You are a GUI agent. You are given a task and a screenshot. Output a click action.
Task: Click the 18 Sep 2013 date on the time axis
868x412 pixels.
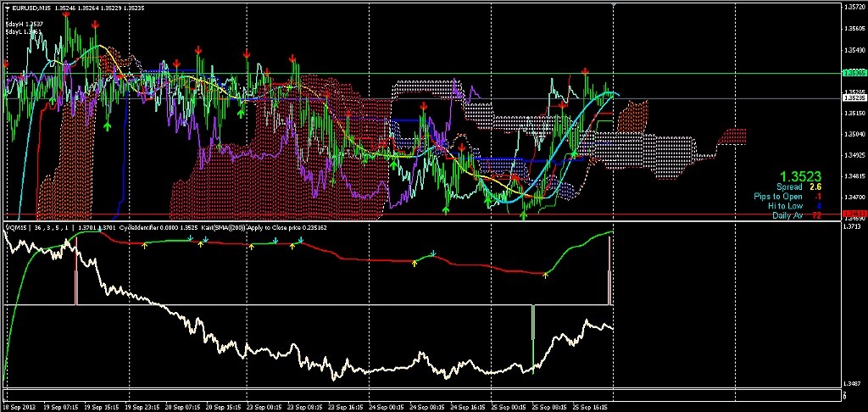pyautogui.click(x=19, y=406)
